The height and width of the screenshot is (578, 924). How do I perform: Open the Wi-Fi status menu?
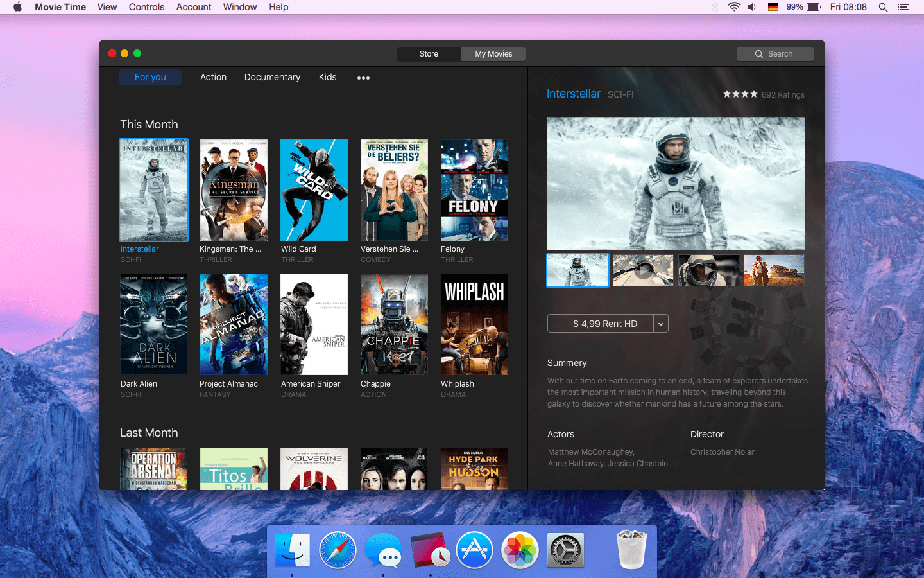(x=734, y=7)
